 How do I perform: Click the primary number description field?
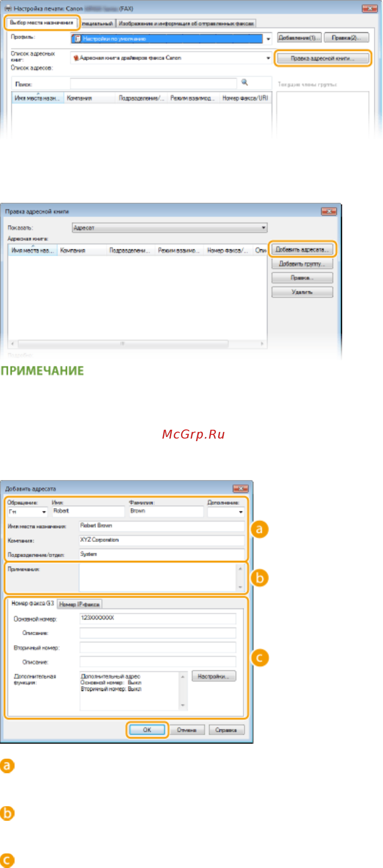(158, 633)
